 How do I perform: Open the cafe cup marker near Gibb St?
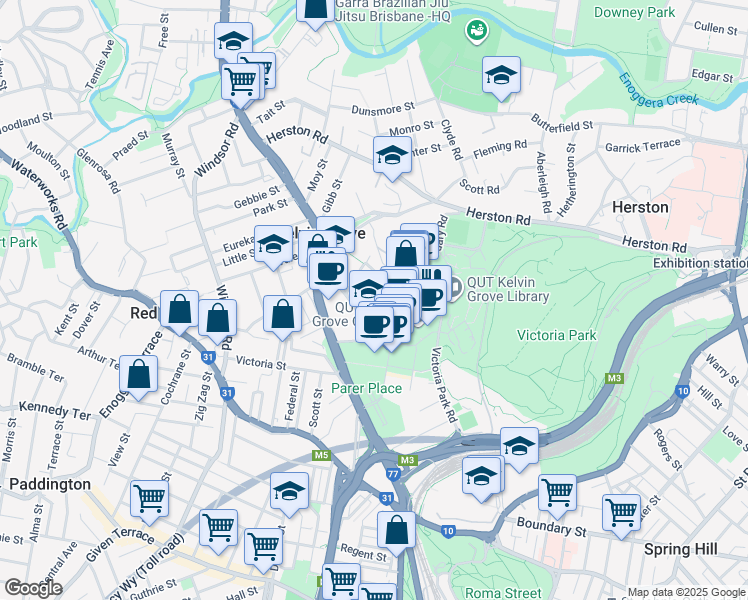coord(328,274)
